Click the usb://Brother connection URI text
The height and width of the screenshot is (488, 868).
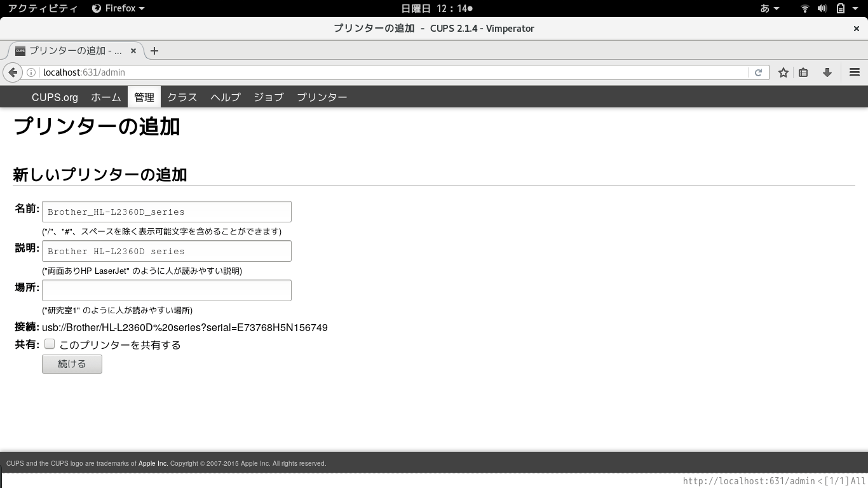click(185, 328)
